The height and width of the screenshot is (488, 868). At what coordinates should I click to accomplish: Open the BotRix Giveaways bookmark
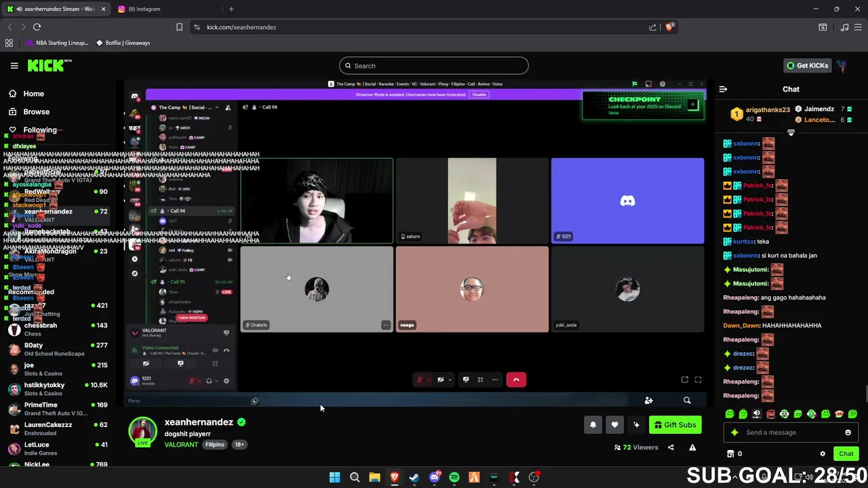[123, 43]
